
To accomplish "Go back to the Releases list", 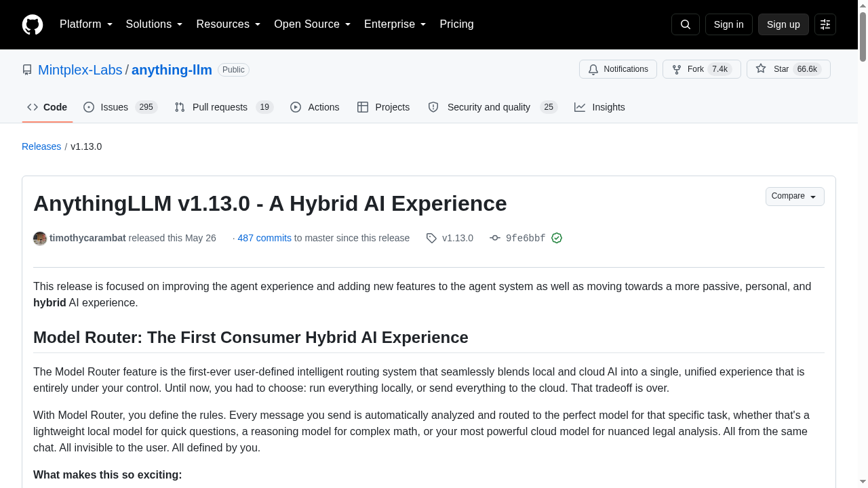I will point(41,146).
